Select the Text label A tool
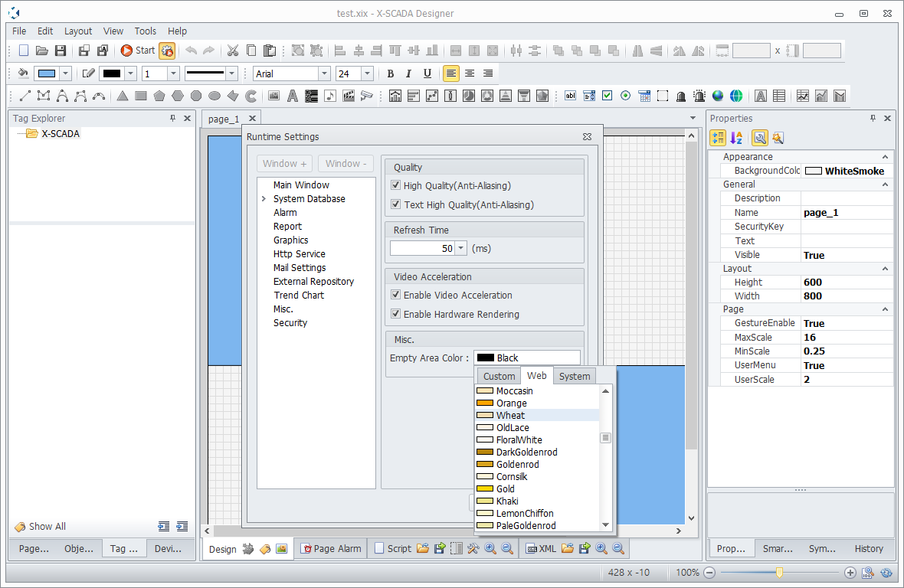Screen dimensions: 904x588 pyautogui.click(x=293, y=96)
